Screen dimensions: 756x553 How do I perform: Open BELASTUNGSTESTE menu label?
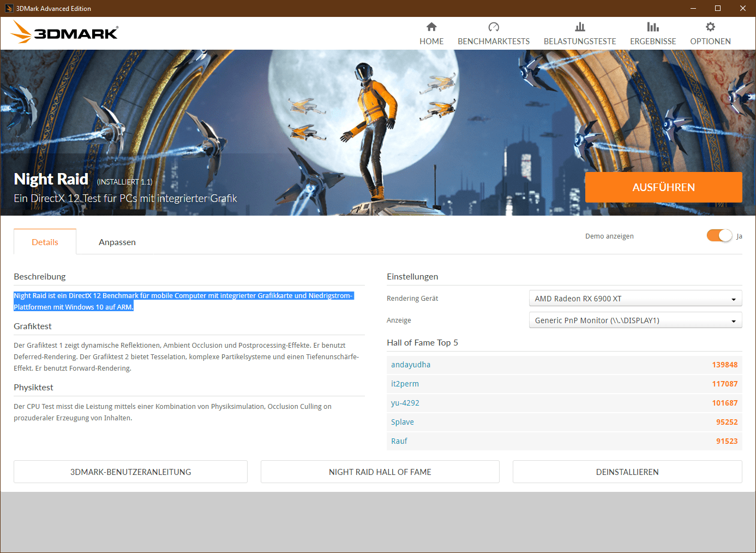(x=580, y=41)
